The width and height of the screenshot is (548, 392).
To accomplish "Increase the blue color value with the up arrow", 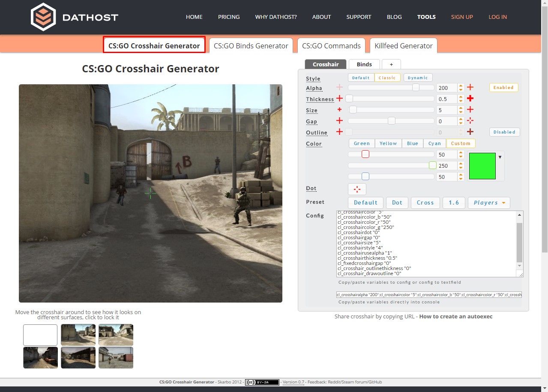I will pyautogui.click(x=461, y=175).
